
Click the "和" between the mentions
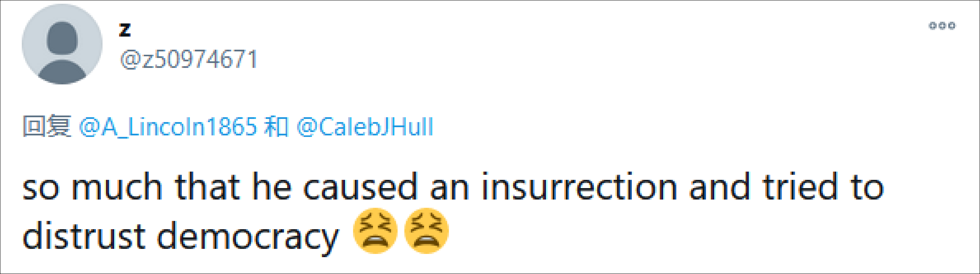coord(276,126)
